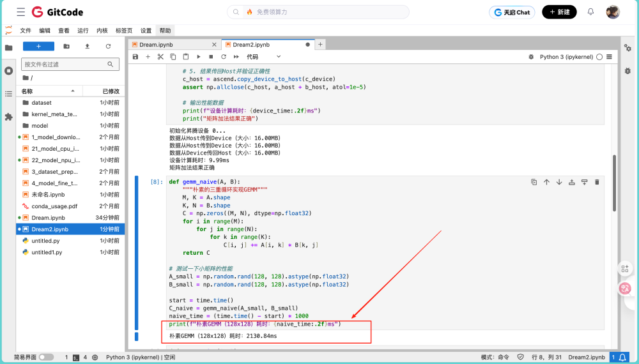
Task: Open the Tabs menu
Action: 124,31
